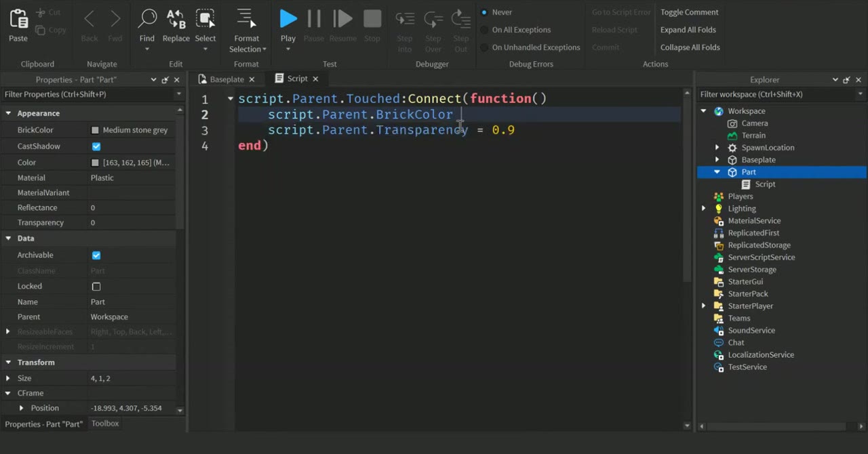Start the Play test
The height and width of the screenshot is (454, 868).
click(288, 19)
